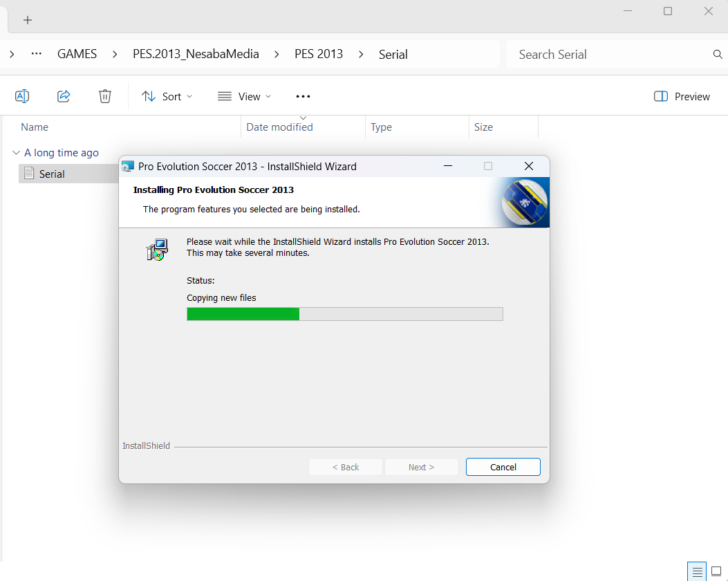Click the installer disc-and-computer icon
The height and width of the screenshot is (581, 728).
(157, 250)
